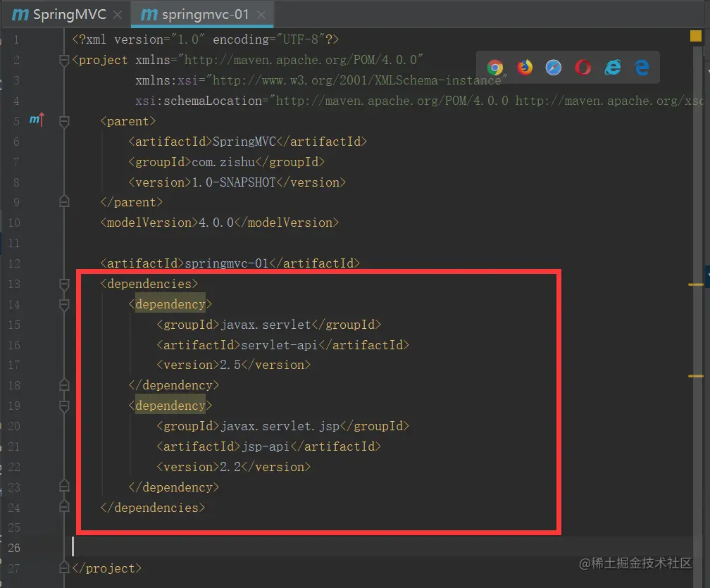The image size is (710, 588).
Task: Click the closing dependencies tag on line 24
Action: point(153,508)
